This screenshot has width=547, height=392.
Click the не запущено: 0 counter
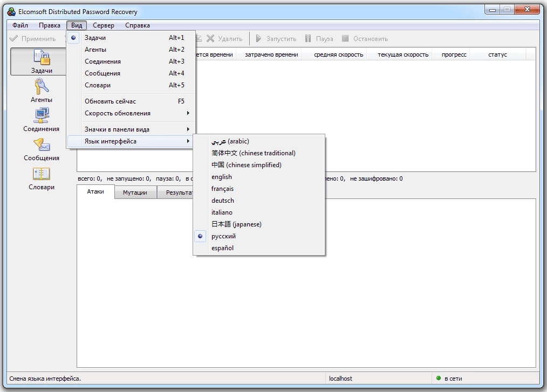click(129, 178)
